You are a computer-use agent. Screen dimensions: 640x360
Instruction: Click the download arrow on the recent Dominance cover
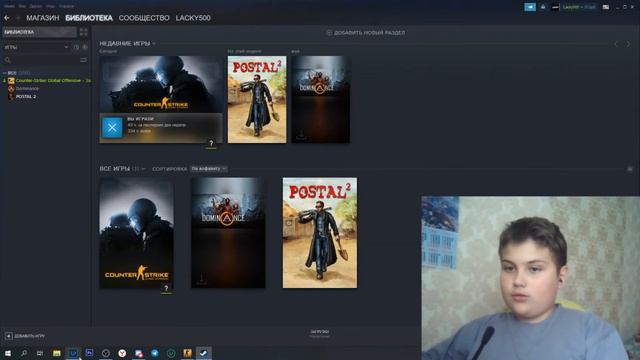(301, 134)
